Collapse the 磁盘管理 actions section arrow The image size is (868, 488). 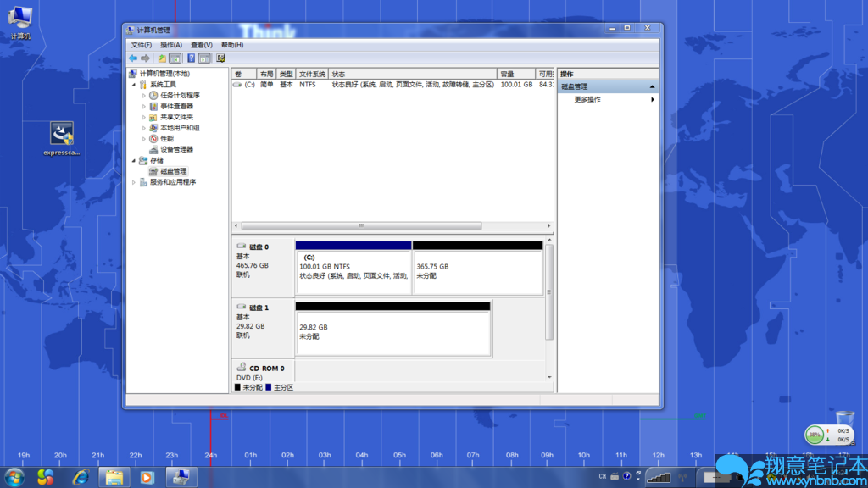pos(652,87)
